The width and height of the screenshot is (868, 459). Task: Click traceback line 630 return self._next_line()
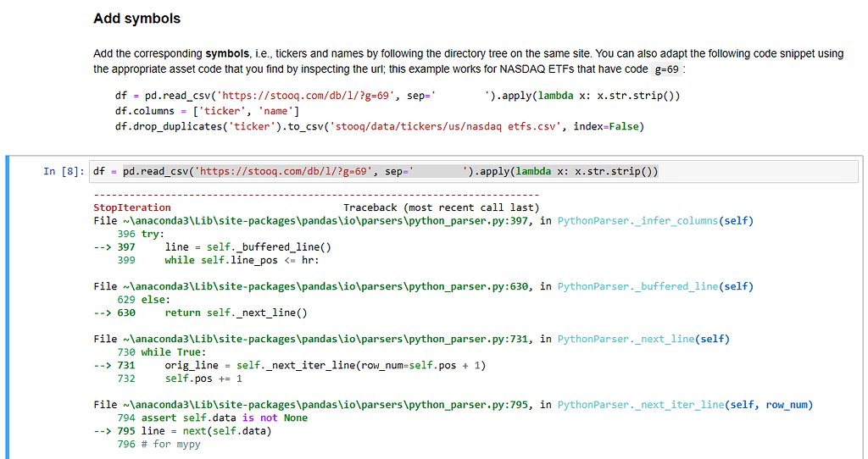click(236, 312)
